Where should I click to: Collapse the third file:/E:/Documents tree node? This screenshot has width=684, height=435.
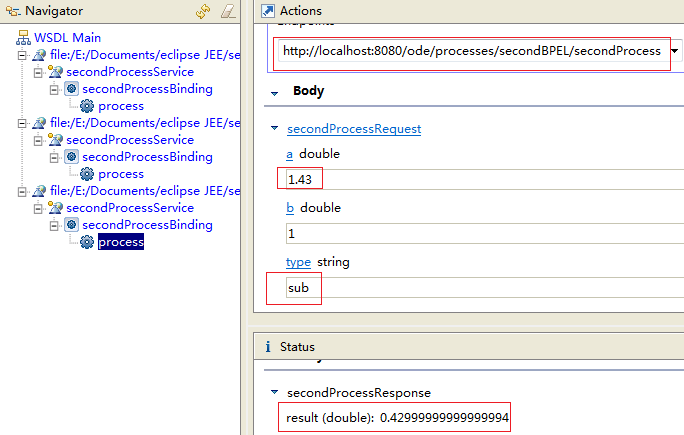pos(22,192)
